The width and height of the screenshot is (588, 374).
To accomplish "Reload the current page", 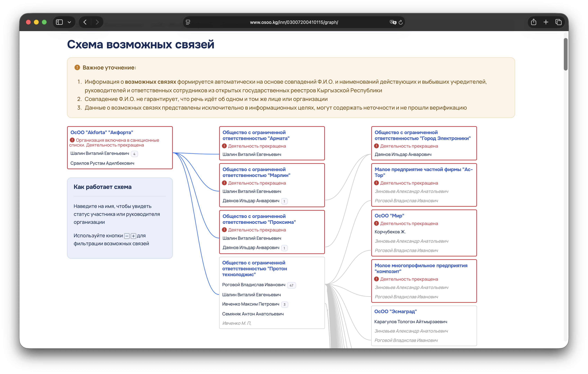I will pyautogui.click(x=401, y=22).
